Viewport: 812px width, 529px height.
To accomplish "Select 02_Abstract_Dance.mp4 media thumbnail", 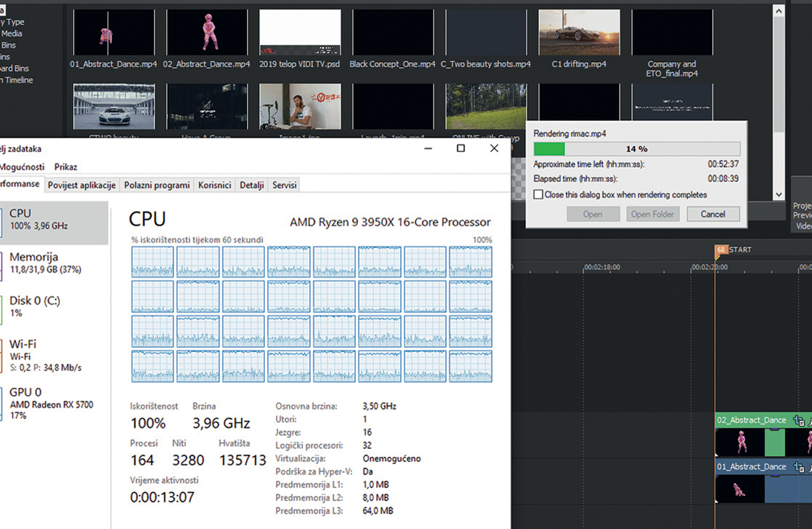I will 207,33.
